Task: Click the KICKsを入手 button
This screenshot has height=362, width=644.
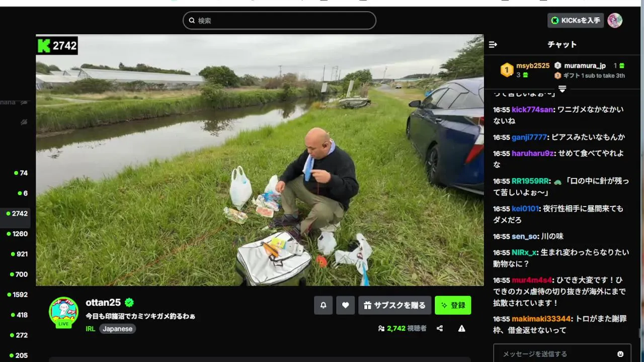Action: (x=576, y=21)
